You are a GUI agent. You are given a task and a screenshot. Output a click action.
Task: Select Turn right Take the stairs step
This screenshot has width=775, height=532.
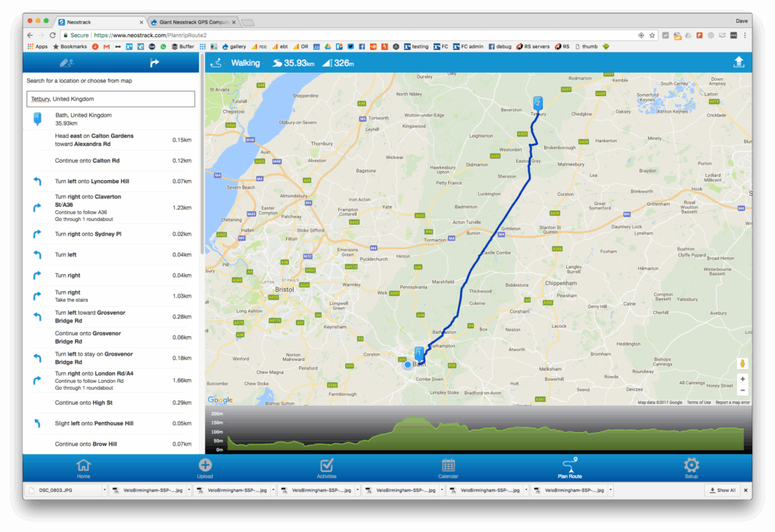click(110, 296)
